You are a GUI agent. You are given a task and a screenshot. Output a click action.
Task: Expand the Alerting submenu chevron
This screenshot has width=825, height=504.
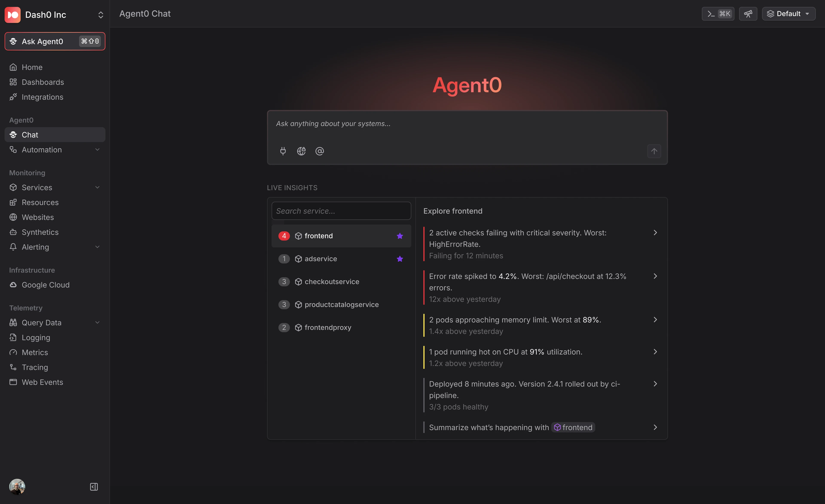(98, 247)
